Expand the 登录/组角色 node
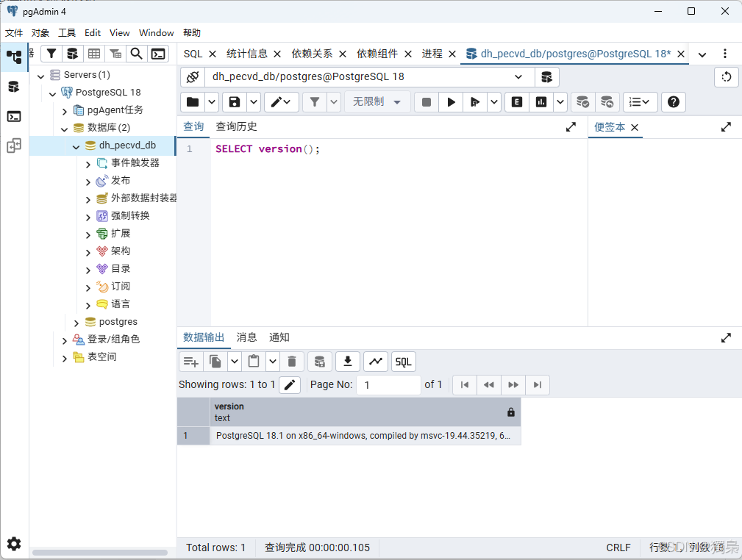Viewport: 742px width, 560px height. (x=65, y=340)
